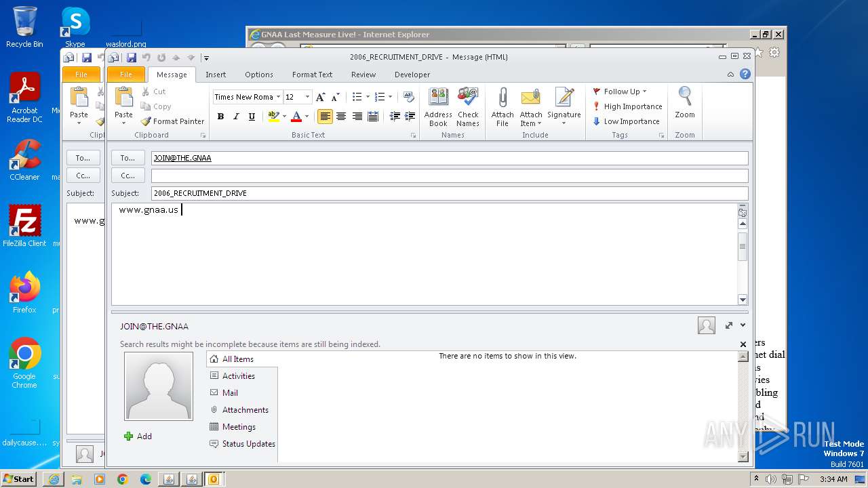Toggle bold formatting

click(x=220, y=117)
